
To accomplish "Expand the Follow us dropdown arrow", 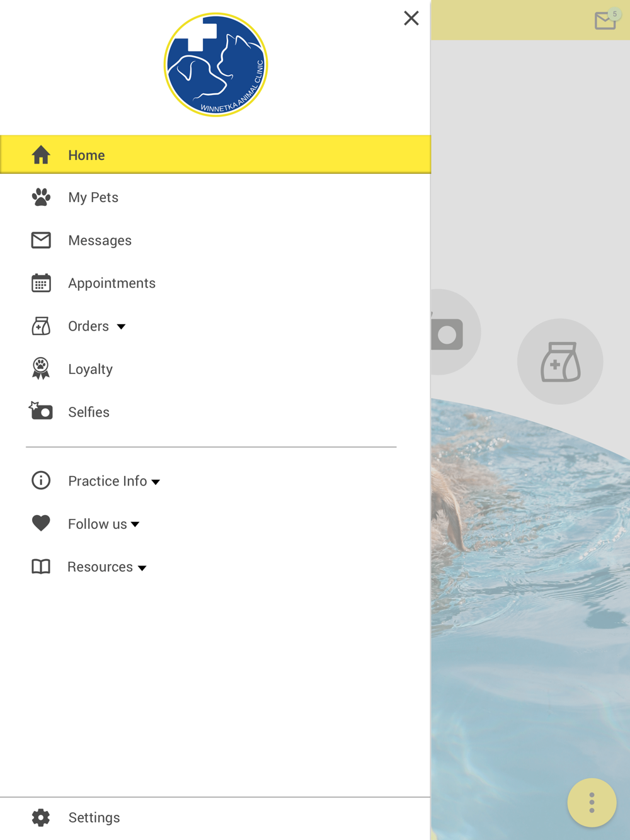I will 135,525.
